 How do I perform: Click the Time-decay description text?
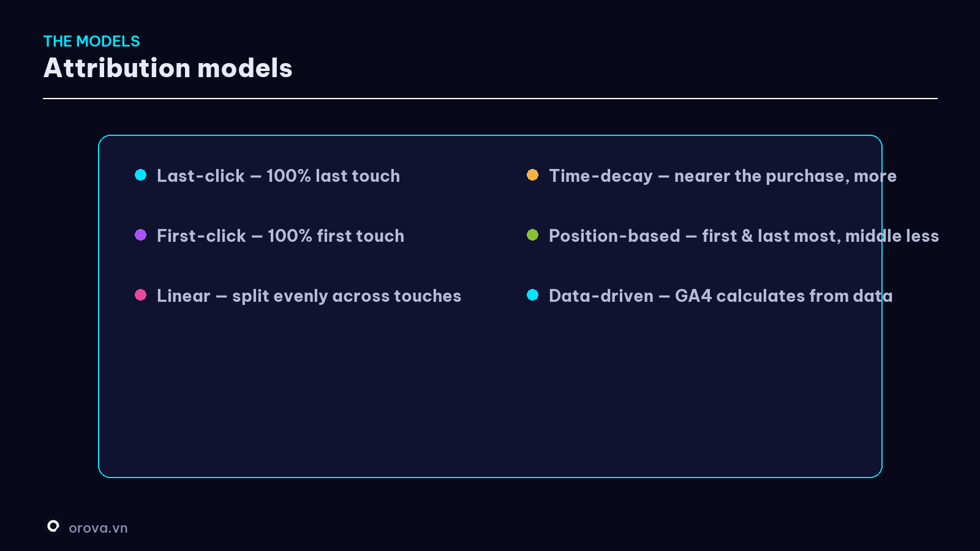pyautogui.click(x=723, y=176)
